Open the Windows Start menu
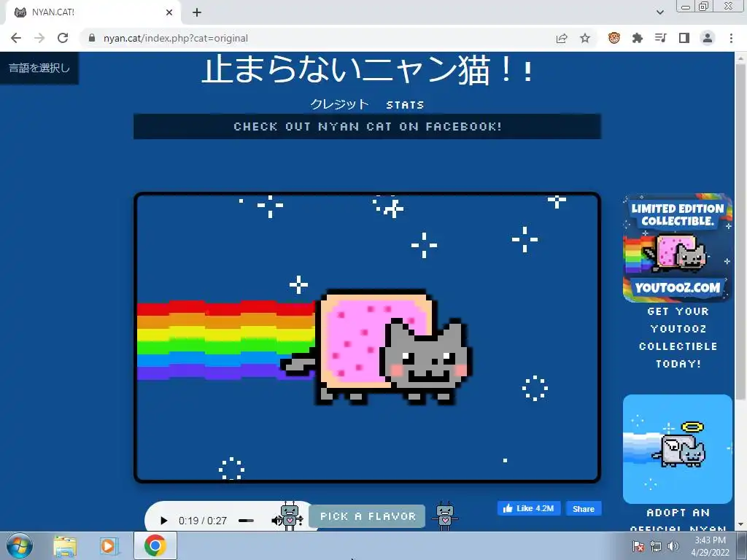This screenshot has width=747, height=560. 20,545
